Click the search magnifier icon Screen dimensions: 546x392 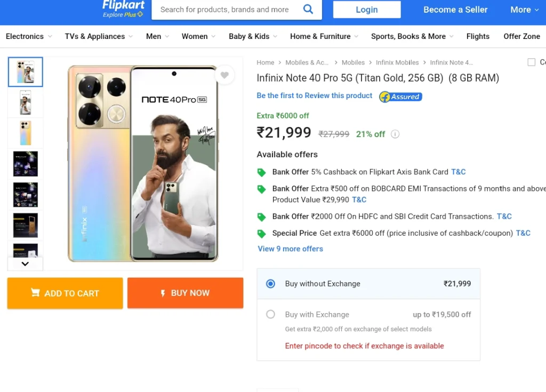pos(308,9)
